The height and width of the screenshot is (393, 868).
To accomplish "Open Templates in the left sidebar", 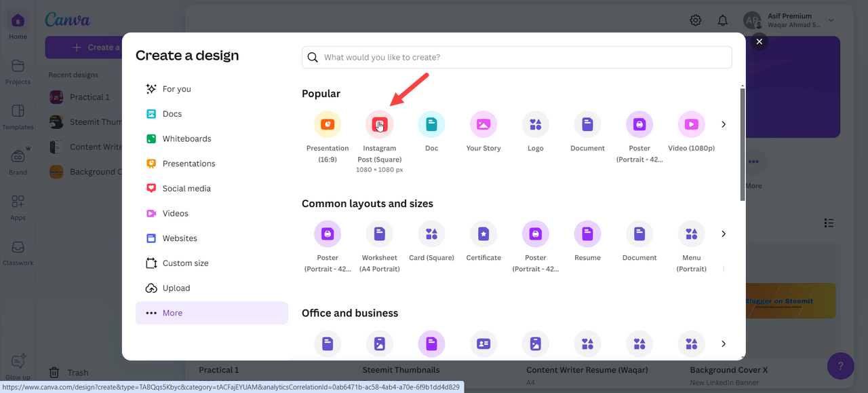I will tap(18, 117).
